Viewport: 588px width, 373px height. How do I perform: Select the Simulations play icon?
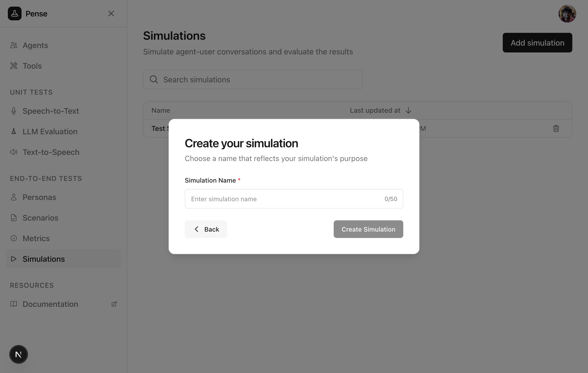point(14,259)
